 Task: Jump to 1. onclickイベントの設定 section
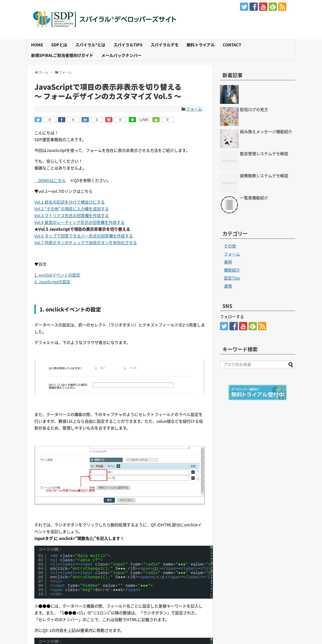click(57, 275)
